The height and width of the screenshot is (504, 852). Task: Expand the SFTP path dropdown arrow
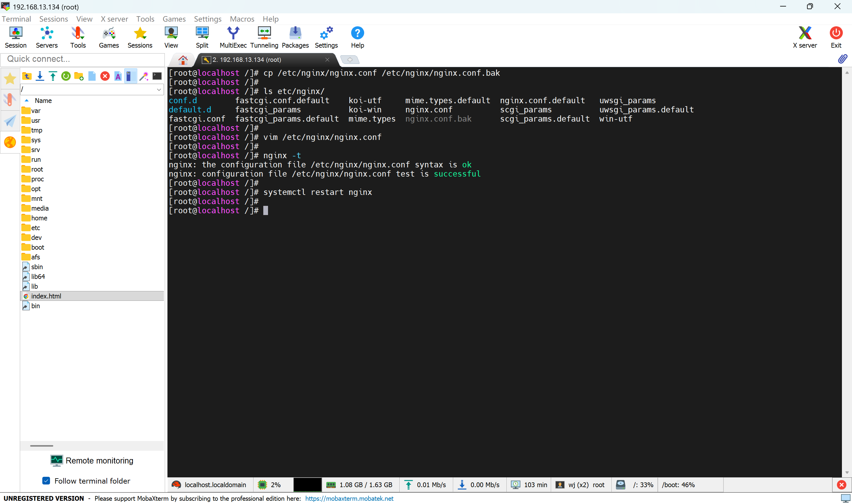159,90
